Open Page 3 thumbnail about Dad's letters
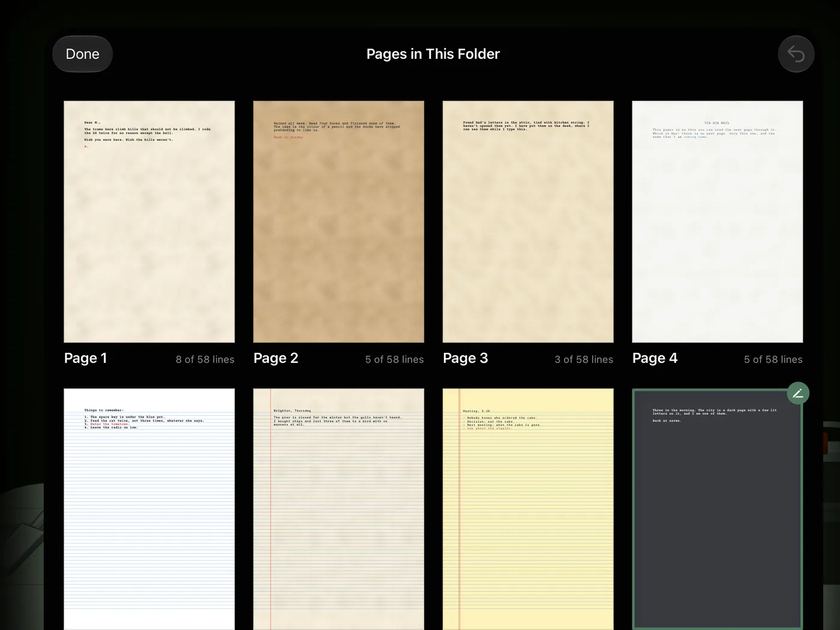Viewport: 840px width, 630px height. 528,221
